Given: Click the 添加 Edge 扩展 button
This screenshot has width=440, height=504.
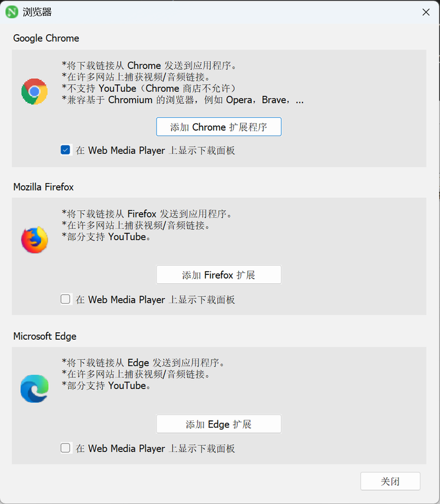Looking at the screenshot, I should [219, 424].
